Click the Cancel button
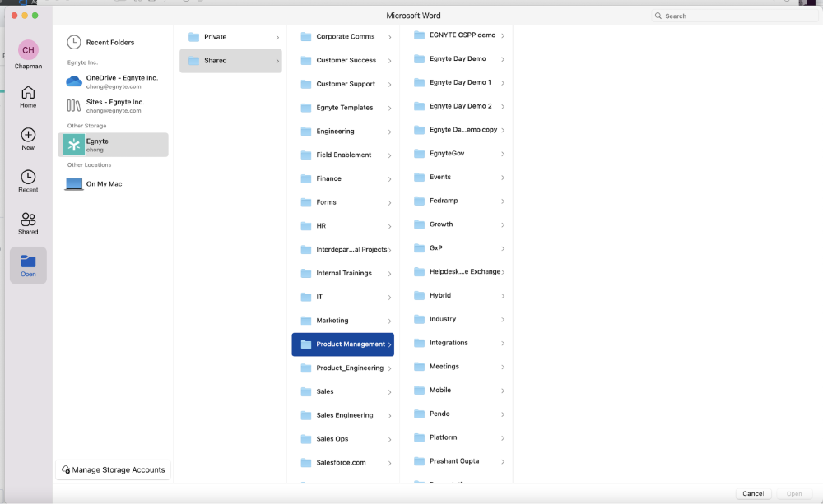Screen dimensions: 823x504 (x=753, y=493)
